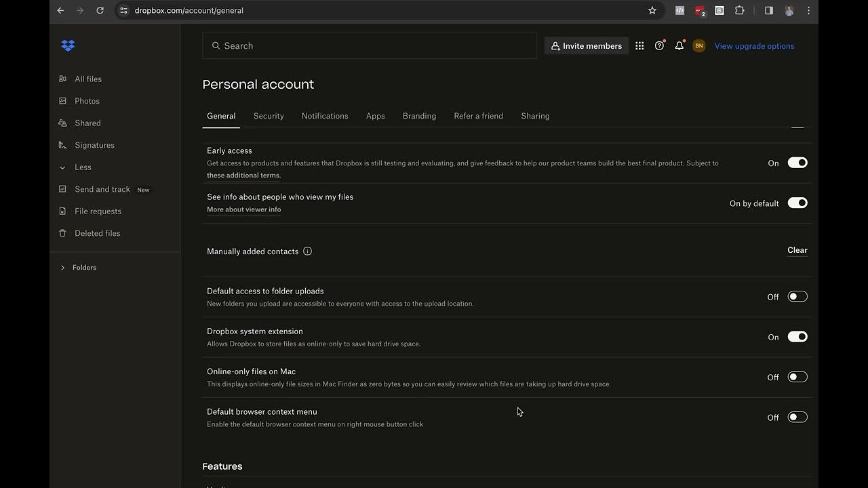Reload the page in the browser

click(x=100, y=11)
